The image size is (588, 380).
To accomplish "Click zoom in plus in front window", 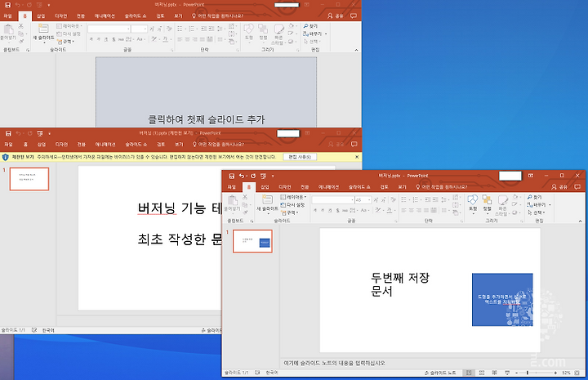I will point(555,373).
